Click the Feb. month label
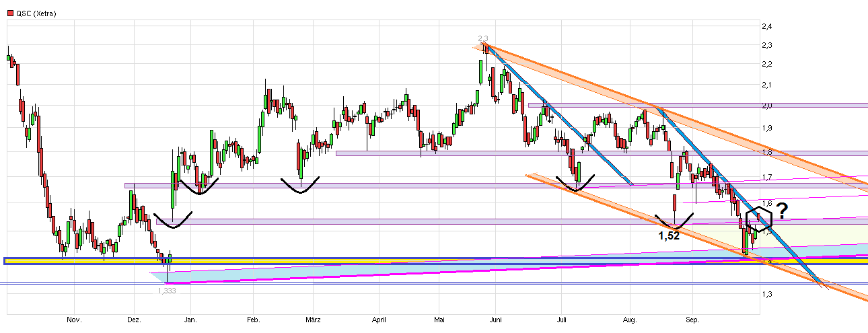This screenshot has width=868, height=333. [254, 321]
